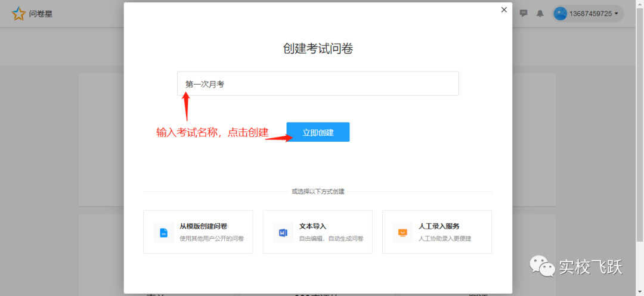The width and height of the screenshot is (644, 296).
Task: Choose 文本导入 option
Action: (317, 232)
